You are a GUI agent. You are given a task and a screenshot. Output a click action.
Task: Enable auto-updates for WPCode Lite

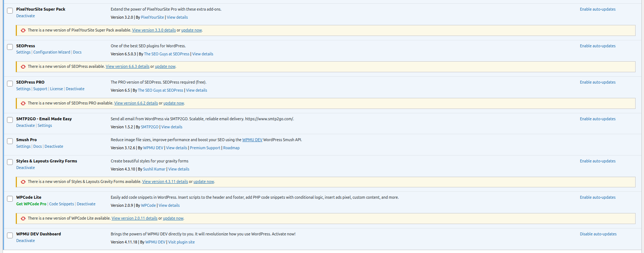tap(597, 197)
